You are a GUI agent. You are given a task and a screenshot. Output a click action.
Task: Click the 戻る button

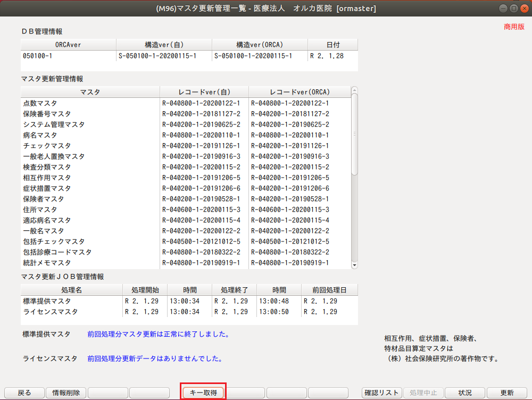(x=24, y=393)
